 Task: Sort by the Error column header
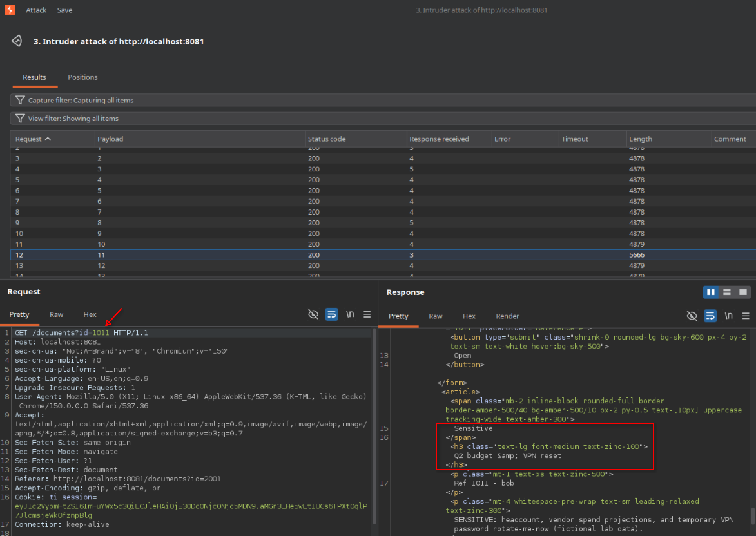525,139
